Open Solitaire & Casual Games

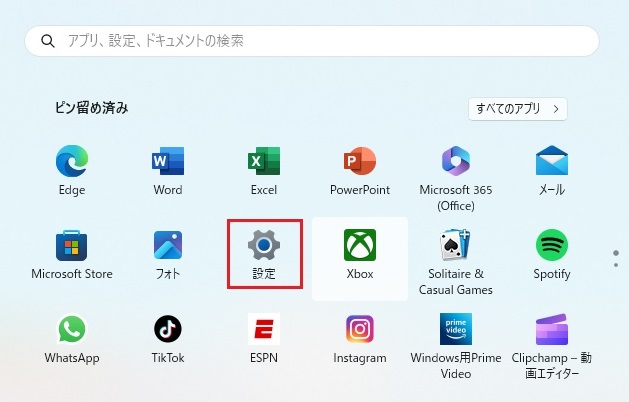click(x=456, y=263)
